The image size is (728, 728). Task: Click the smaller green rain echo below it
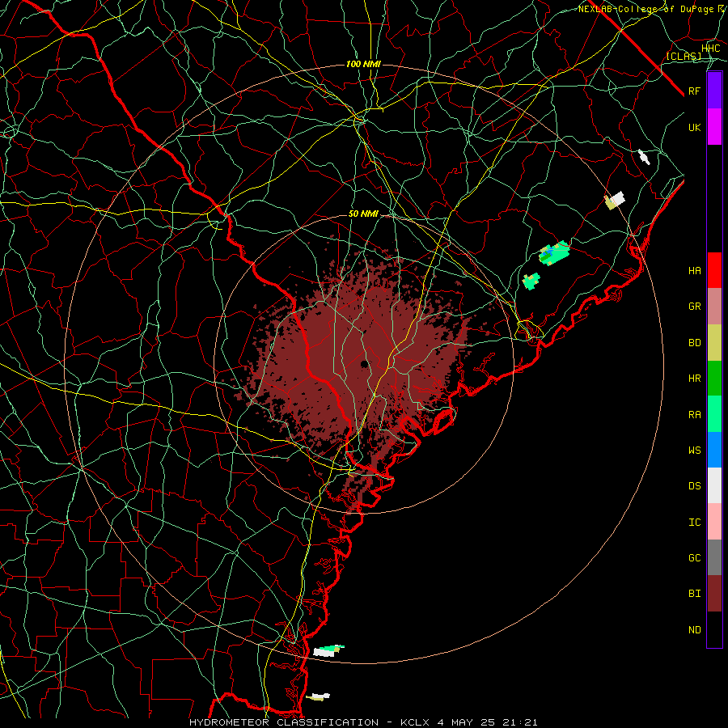pos(531,281)
